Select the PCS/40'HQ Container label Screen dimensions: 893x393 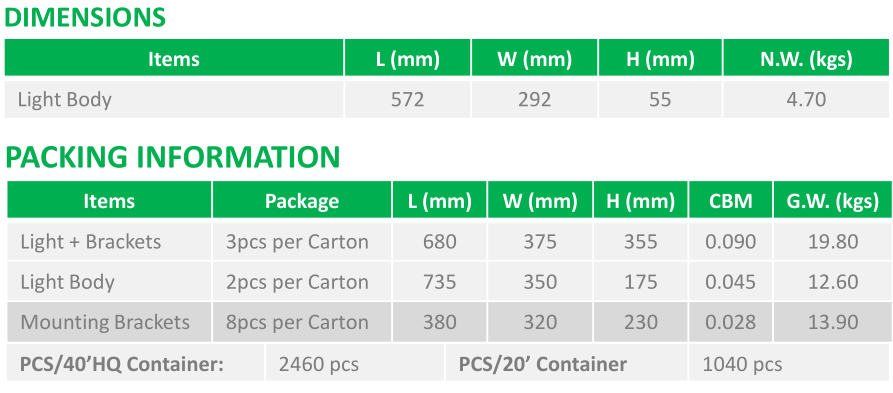[x=121, y=364]
